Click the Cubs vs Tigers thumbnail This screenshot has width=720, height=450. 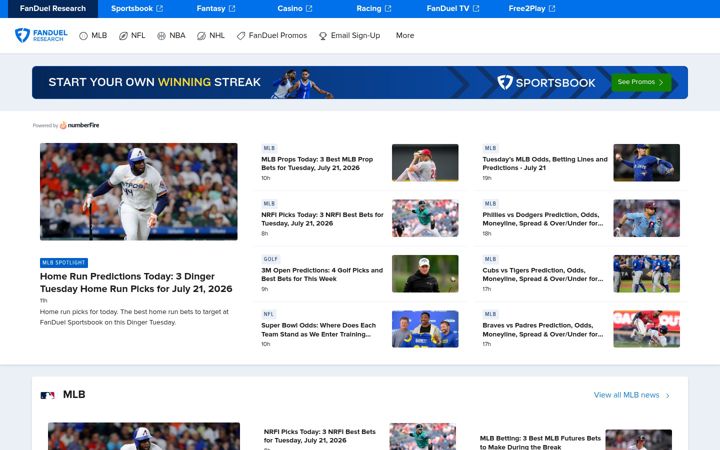tap(647, 274)
